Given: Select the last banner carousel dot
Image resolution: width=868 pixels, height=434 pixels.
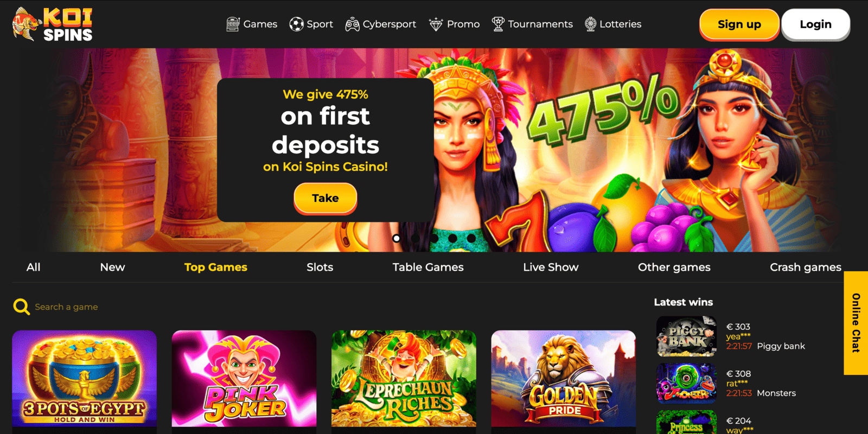Looking at the screenshot, I should tap(471, 238).
